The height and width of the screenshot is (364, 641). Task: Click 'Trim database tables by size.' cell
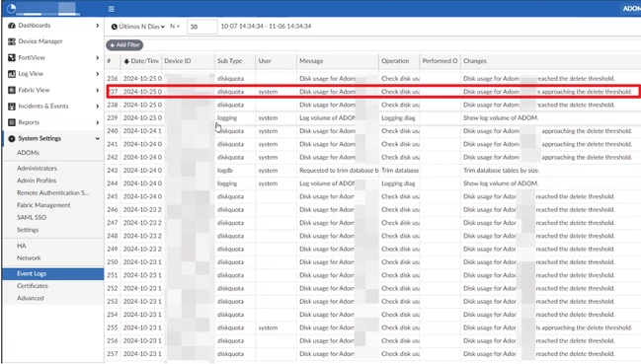coord(501,171)
